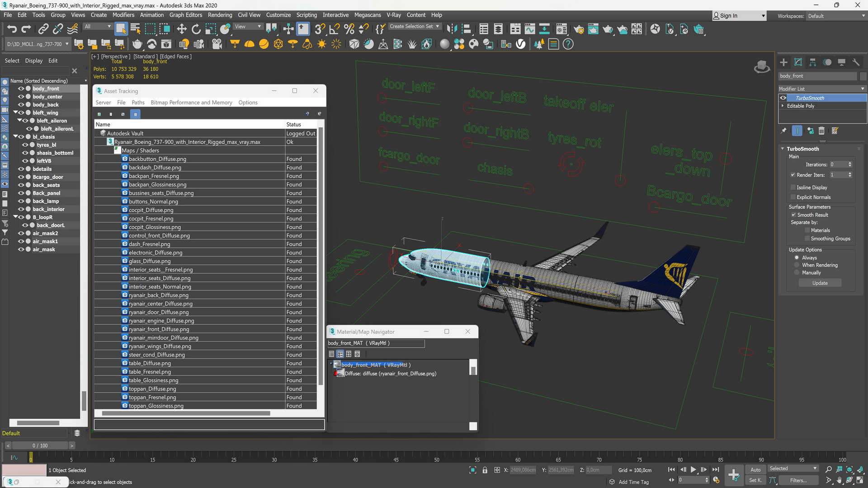Viewport: 868px width, 488px height.
Task: Select the Always radio button for updates
Action: pos(797,258)
